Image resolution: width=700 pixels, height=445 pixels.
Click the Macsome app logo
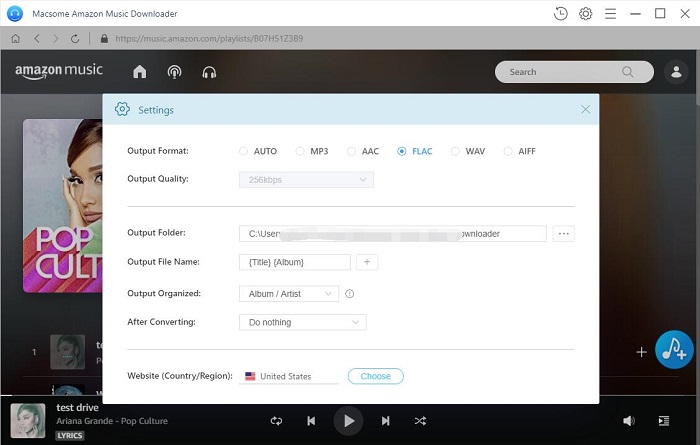pos(15,14)
